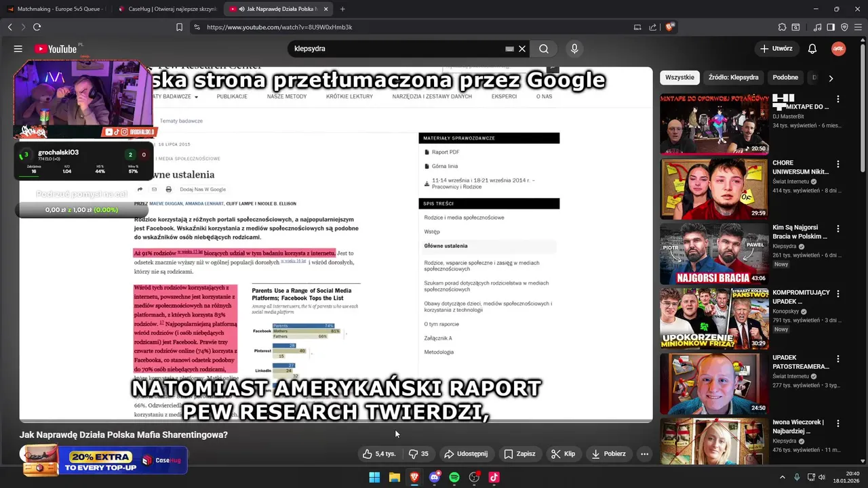Open options menu for Kim Są Najgorsi video
Screen dimensions: 868x488
pyautogui.click(x=838, y=229)
